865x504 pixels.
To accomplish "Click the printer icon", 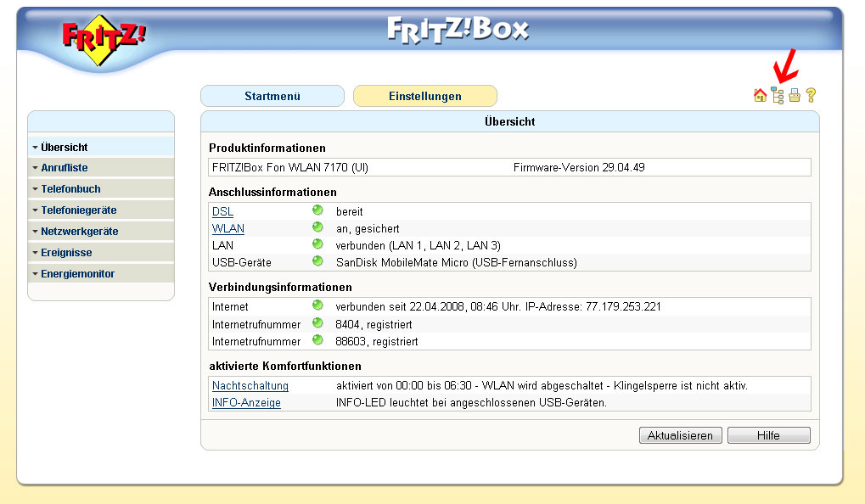I will [795, 95].
